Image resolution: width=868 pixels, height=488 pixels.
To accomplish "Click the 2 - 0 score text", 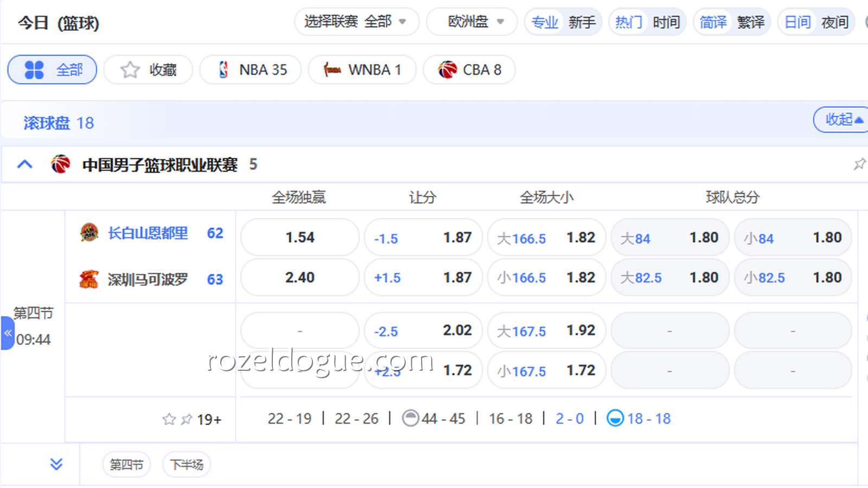I will 570,419.
